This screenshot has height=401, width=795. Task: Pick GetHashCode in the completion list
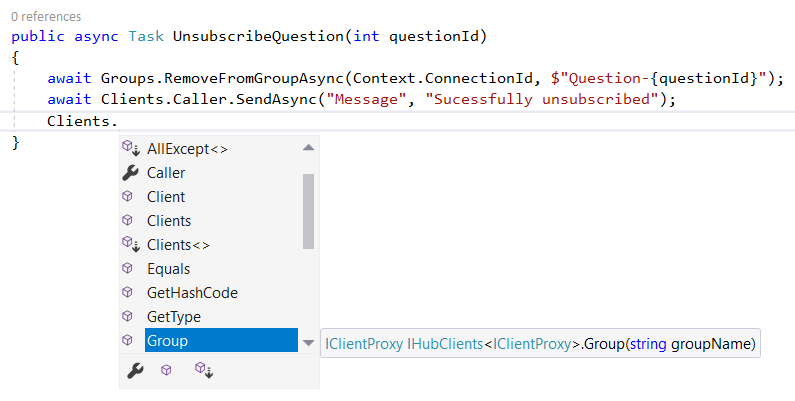click(x=192, y=293)
